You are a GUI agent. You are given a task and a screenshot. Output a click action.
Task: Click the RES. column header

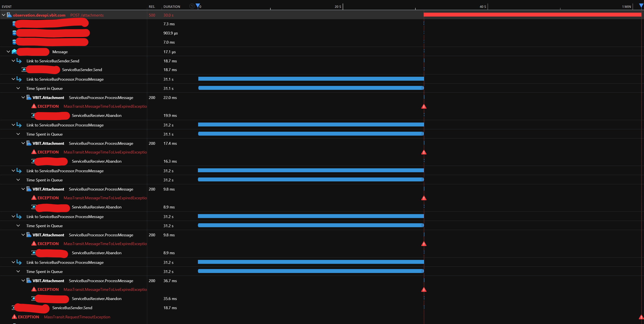point(152,7)
